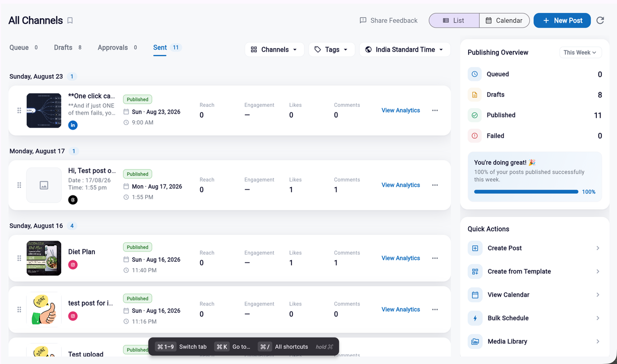Expand the View Calendar chevron arrow
This screenshot has height=364, width=617.
click(x=598, y=295)
